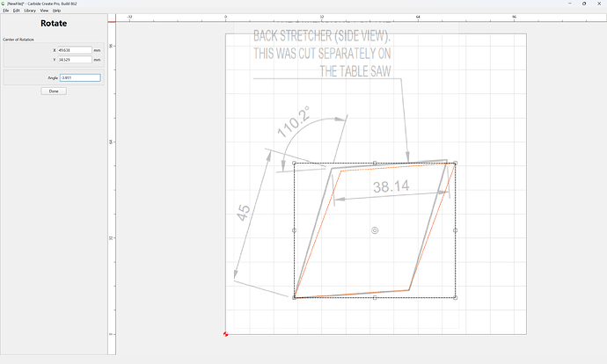
Task: Click the red origin marker on the canvas
Action: pyautogui.click(x=226, y=334)
